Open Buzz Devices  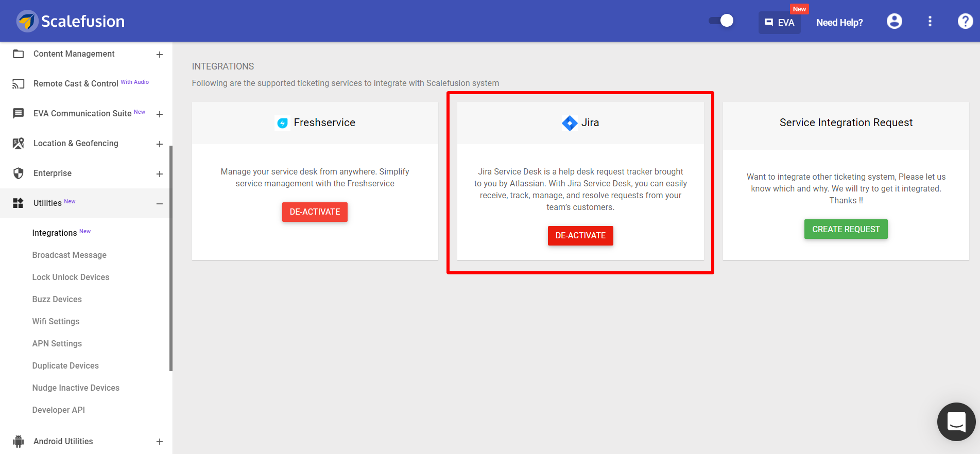[x=57, y=299]
